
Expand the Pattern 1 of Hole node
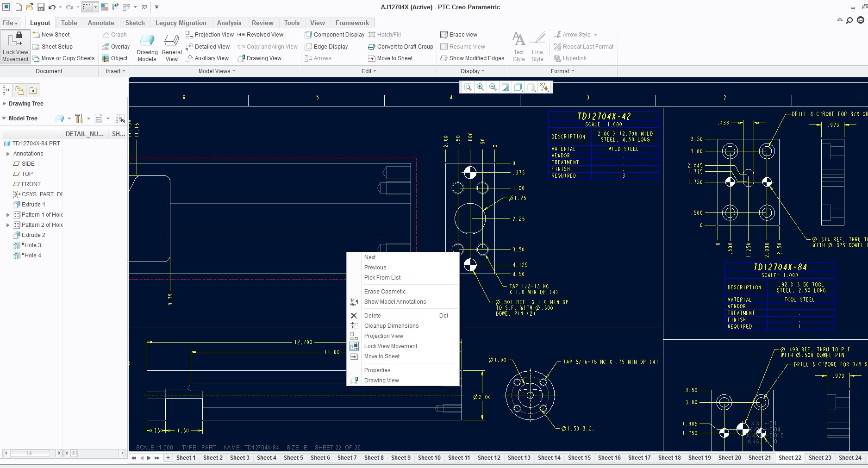pyautogui.click(x=8, y=215)
